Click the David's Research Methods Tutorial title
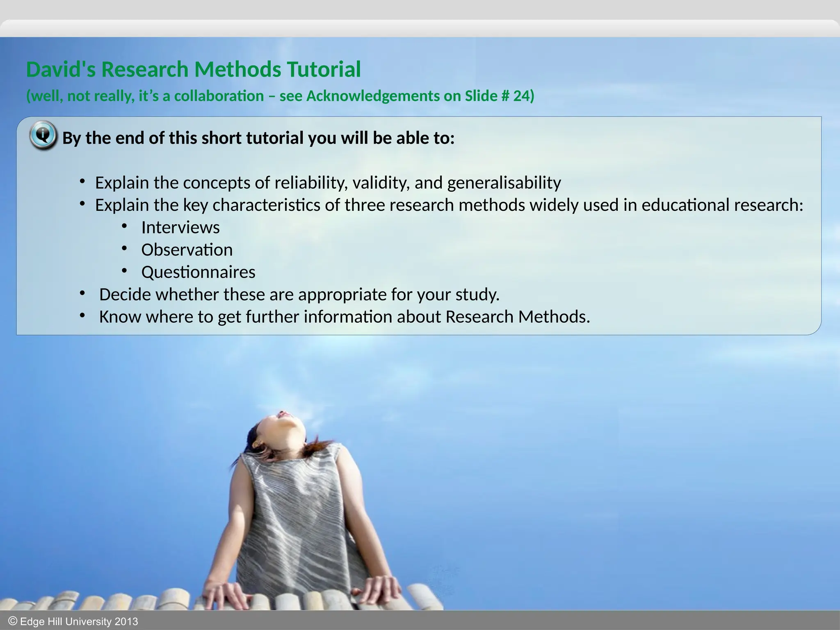 point(193,69)
